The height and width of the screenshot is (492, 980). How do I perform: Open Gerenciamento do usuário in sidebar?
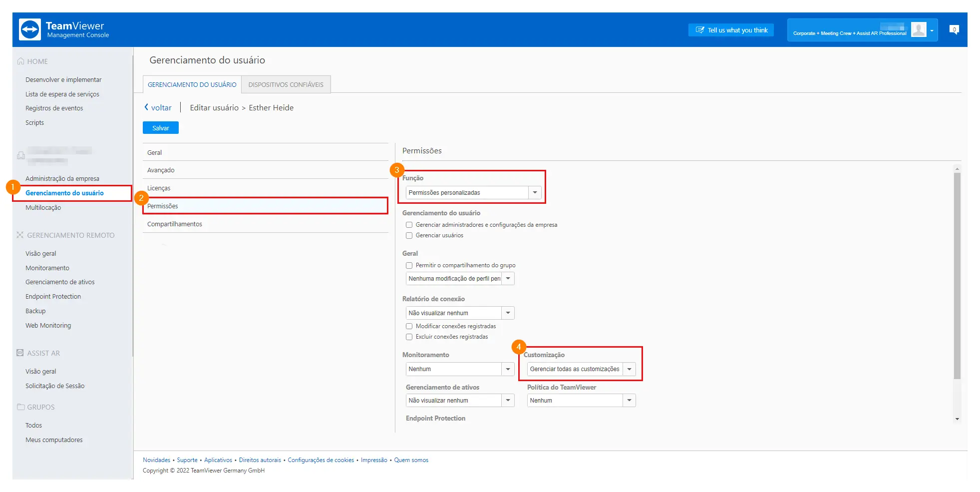point(64,193)
